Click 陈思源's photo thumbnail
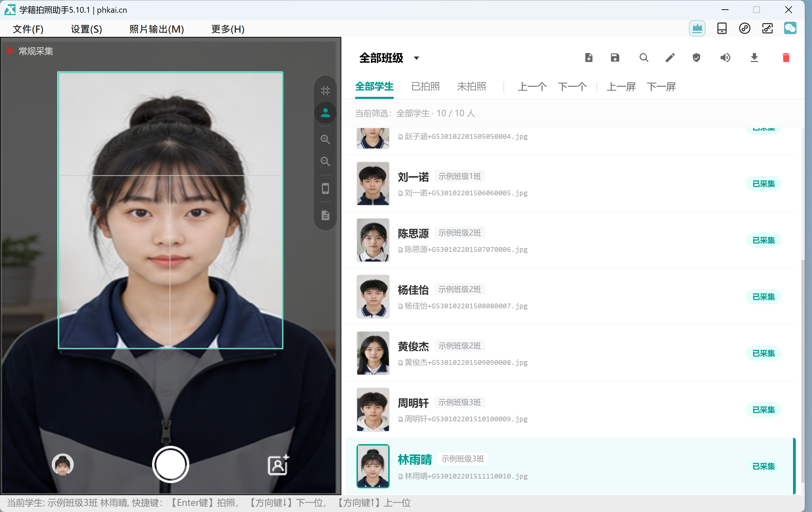The width and height of the screenshot is (812, 512). [x=373, y=240]
